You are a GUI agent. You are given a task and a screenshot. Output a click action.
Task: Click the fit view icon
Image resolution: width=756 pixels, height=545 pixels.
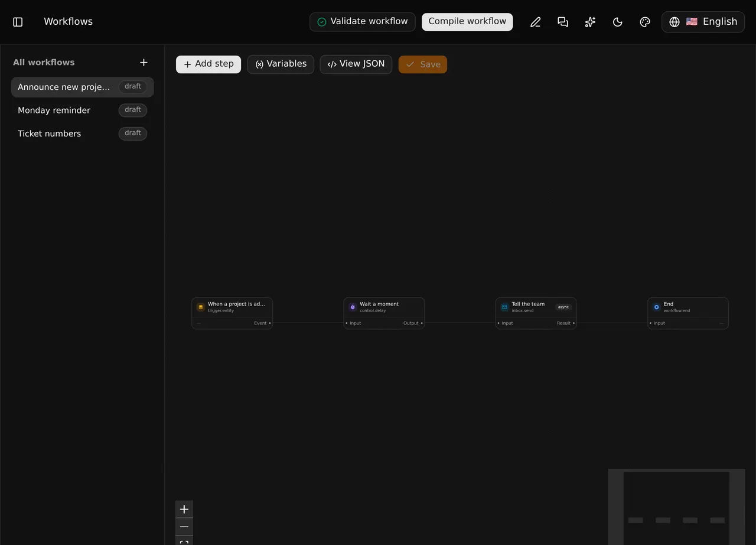click(184, 541)
